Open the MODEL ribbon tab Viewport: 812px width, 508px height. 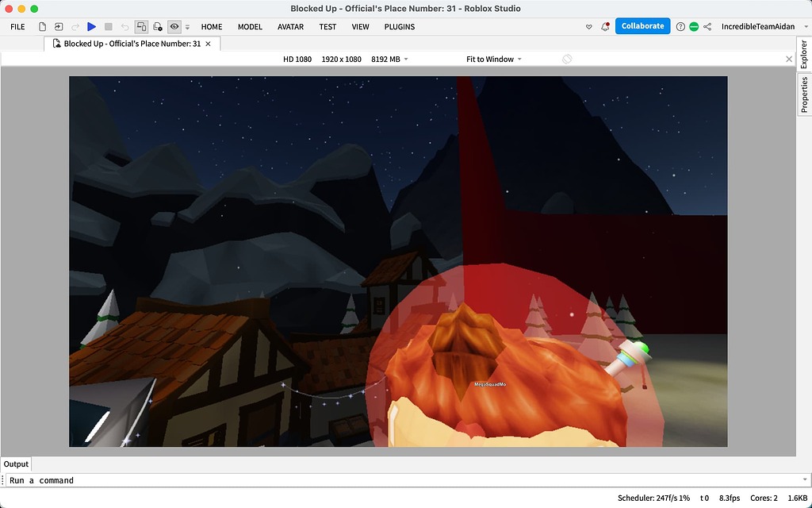point(250,26)
